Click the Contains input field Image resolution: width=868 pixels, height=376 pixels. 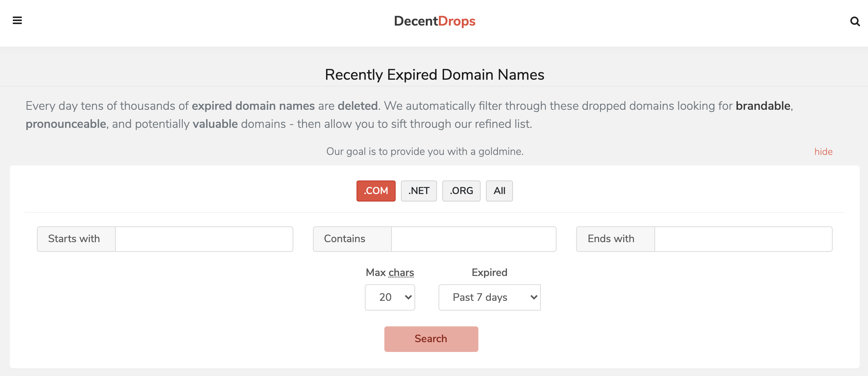point(473,239)
